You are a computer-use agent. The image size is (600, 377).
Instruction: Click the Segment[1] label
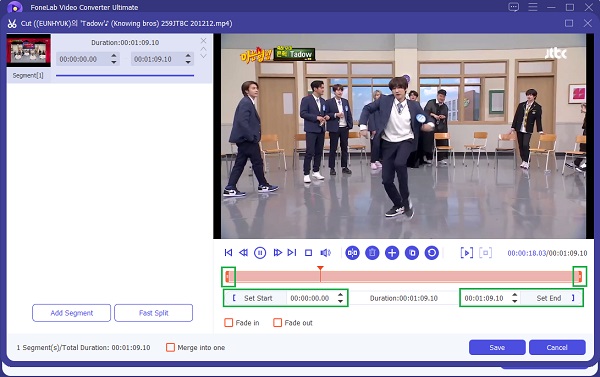pyautogui.click(x=28, y=75)
